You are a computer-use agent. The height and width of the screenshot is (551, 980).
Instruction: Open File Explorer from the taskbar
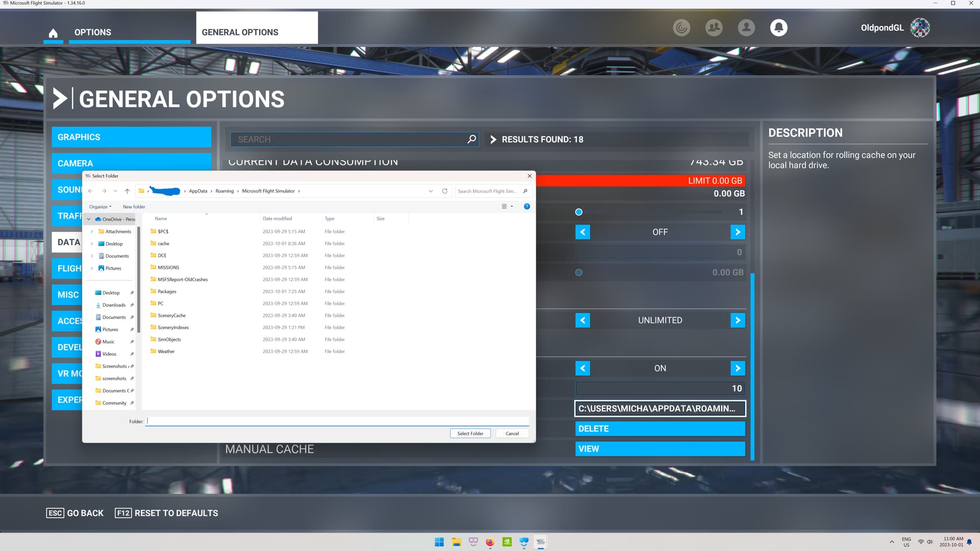pos(456,542)
